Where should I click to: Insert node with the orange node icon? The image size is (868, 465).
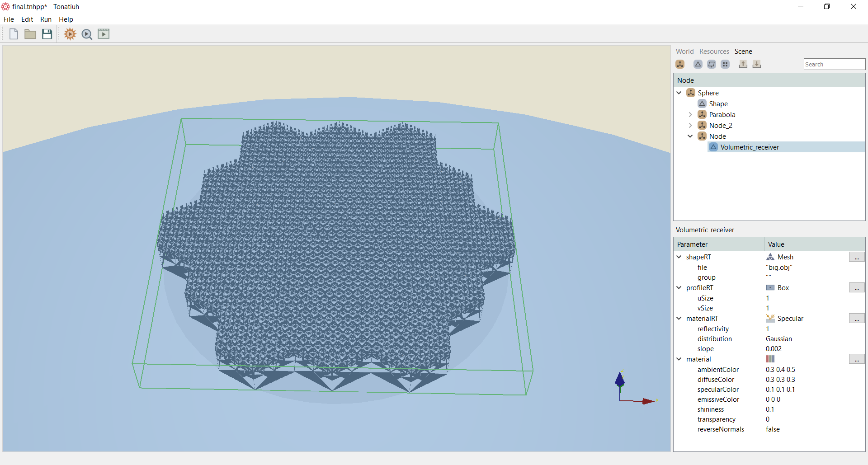coord(680,64)
